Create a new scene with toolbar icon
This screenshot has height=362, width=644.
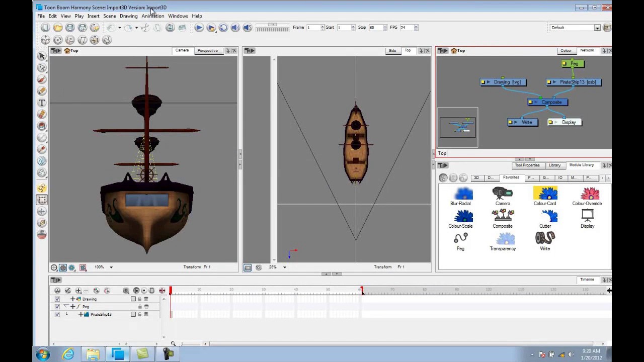pyautogui.click(x=46, y=28)
